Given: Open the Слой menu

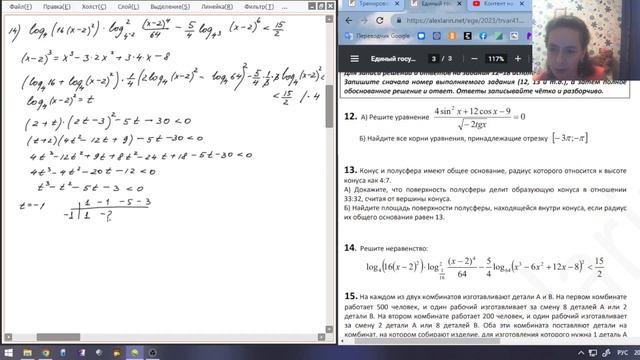Looking at the screenshot, I should [x=128, y=7].
